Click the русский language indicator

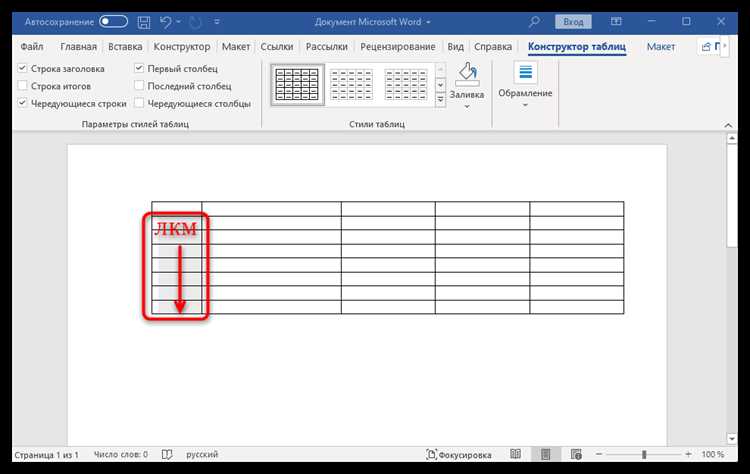click(x=202, y=454)
